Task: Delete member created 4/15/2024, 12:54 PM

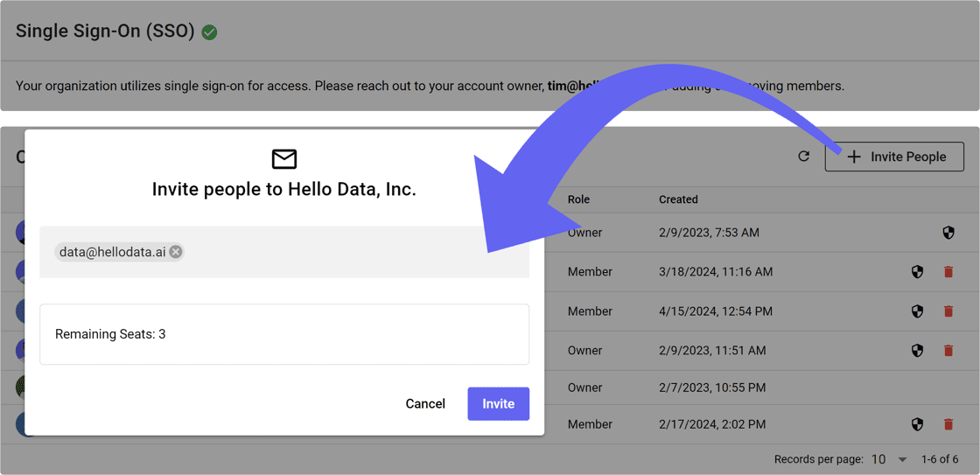Action: 948,311
